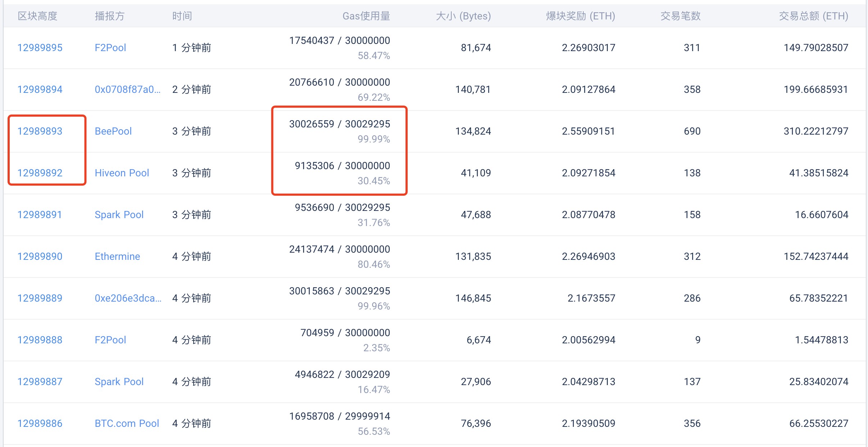The image size is (868, 447).
Task: Select block size 6,674
Action: tap(479, 340)
